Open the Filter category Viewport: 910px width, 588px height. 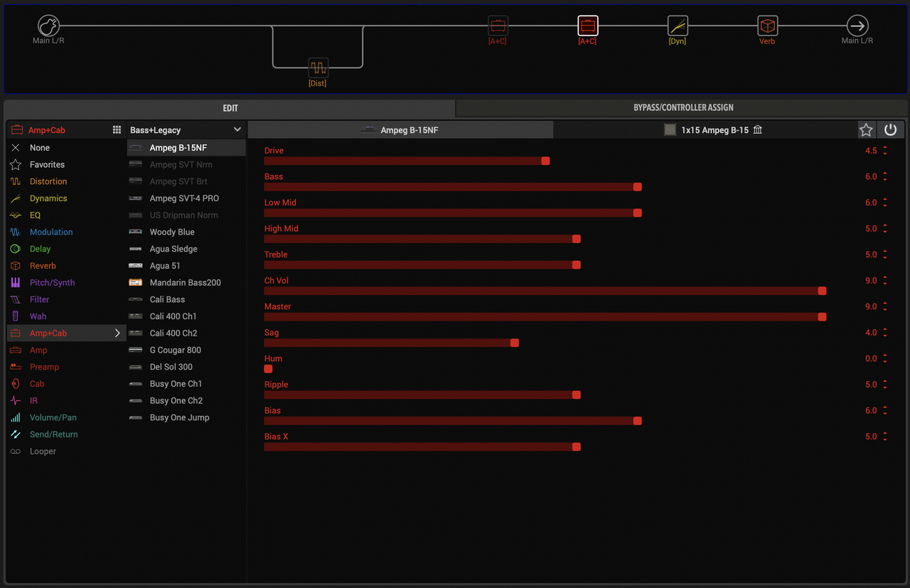pos(67,299)
